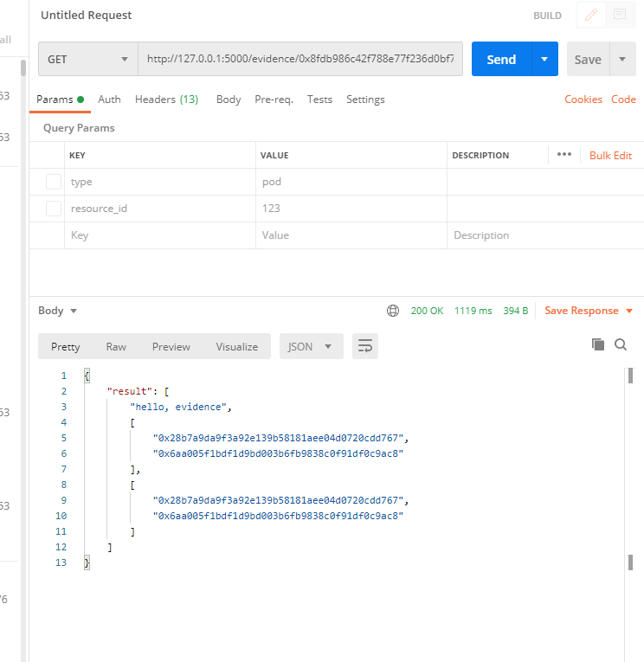Click Bulk Edit link

pyautogui.click(x=610, y=156)
